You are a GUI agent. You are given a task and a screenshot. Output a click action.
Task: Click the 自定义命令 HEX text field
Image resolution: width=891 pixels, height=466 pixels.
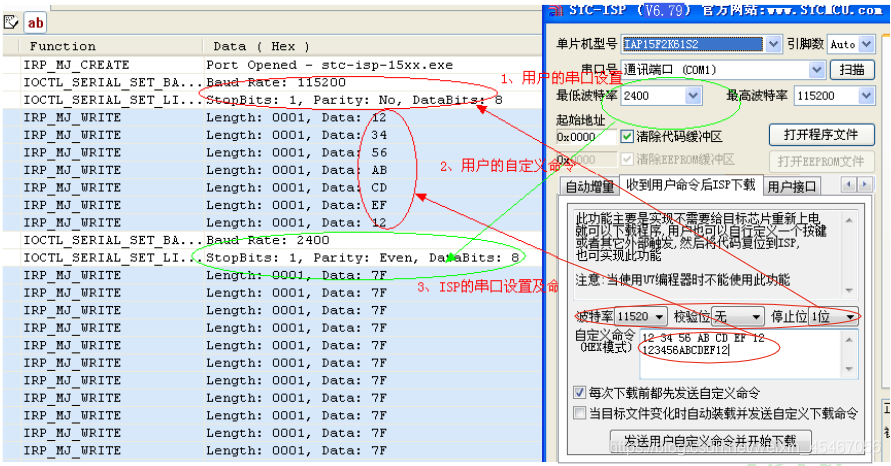pos(741,353)
